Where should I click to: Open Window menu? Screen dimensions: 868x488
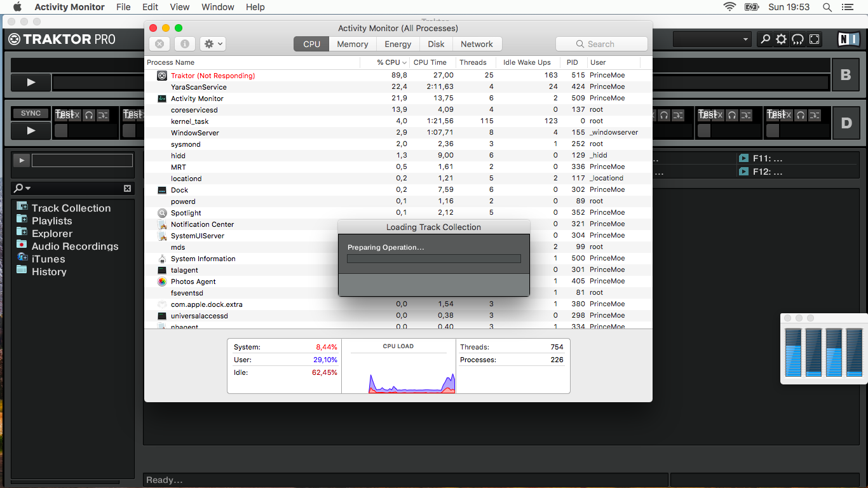(x=218, y=7)
